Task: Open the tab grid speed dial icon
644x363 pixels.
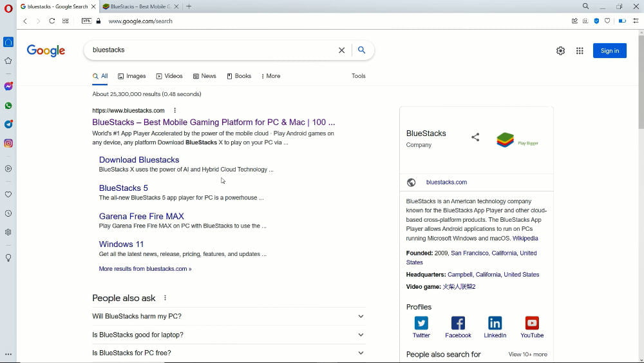Action: 65,21
